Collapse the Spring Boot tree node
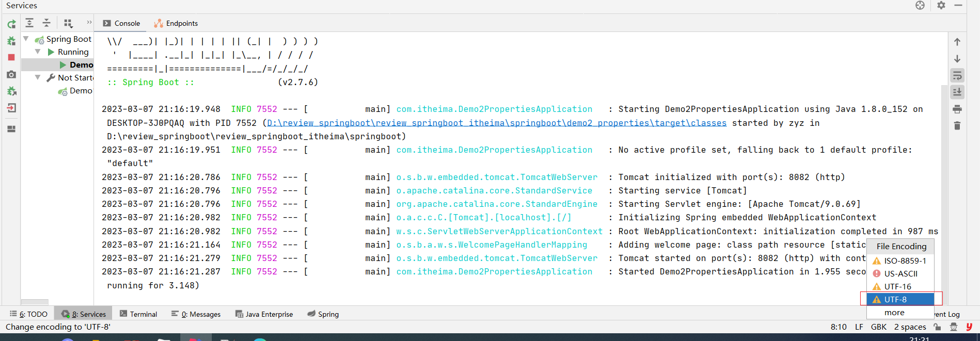This screenshot has width=980, height=341. [x=26, y=39]
